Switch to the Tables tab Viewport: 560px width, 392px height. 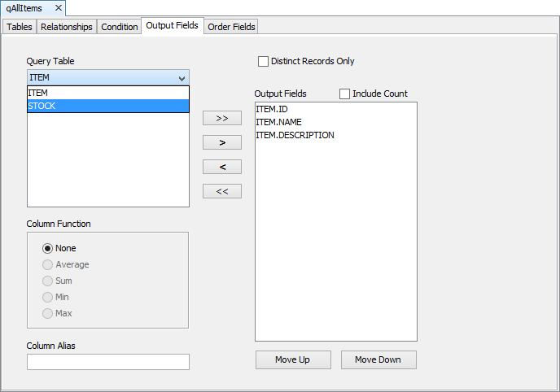click(x=20, y=27)
